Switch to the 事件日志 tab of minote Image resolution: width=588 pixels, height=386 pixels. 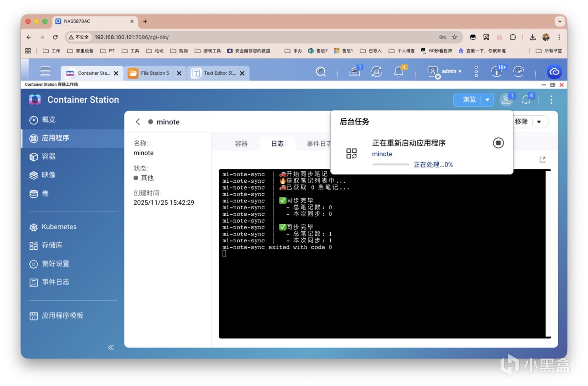319,144
